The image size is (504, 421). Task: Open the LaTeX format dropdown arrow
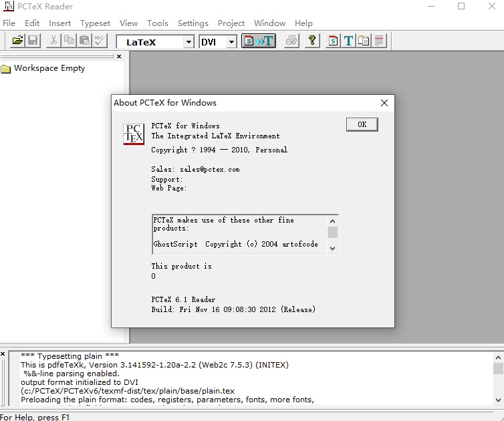[188, 42]
